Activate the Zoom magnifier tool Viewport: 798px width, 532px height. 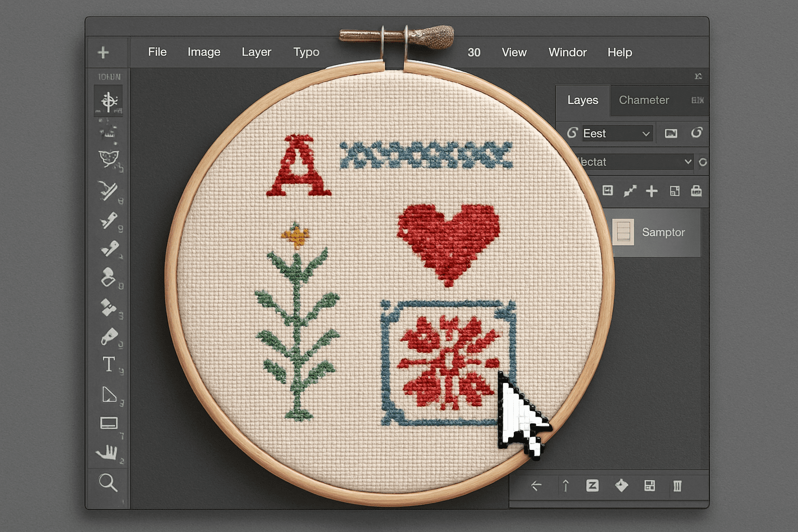[108, 483]
